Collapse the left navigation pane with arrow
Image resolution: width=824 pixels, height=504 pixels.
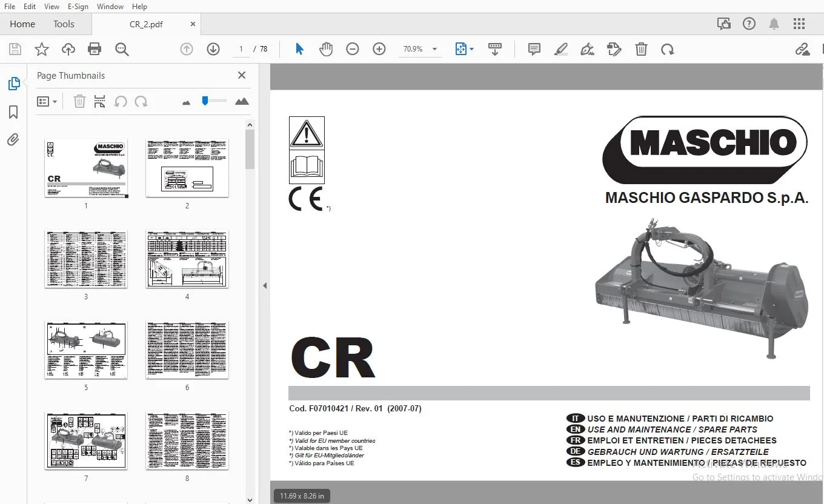pyautogui.click(x=265, y=285)
